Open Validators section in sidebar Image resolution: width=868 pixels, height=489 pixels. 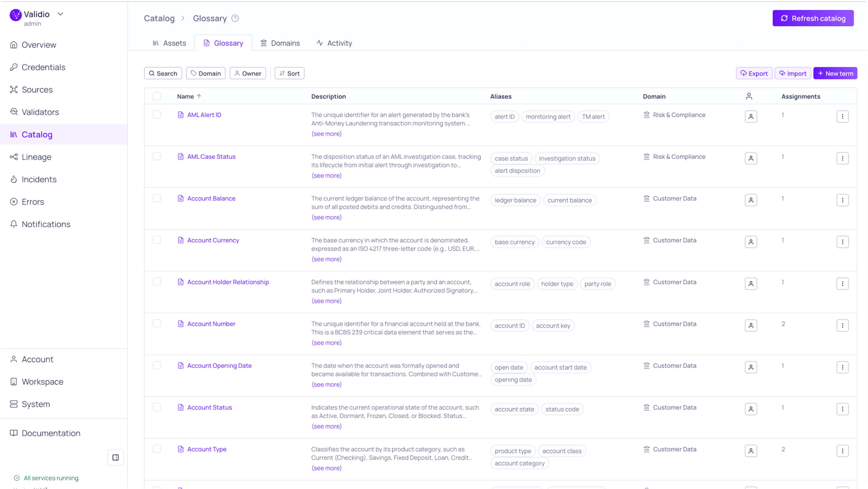(40, 112)
